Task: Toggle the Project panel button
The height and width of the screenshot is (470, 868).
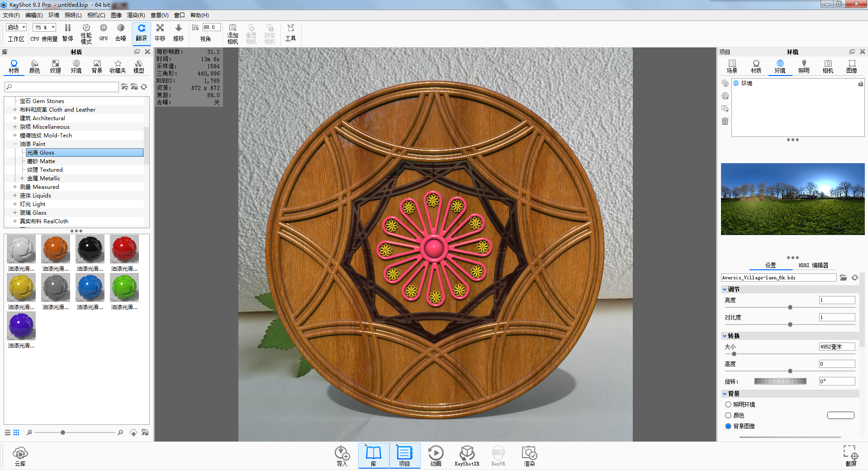Action: (404, 455)
